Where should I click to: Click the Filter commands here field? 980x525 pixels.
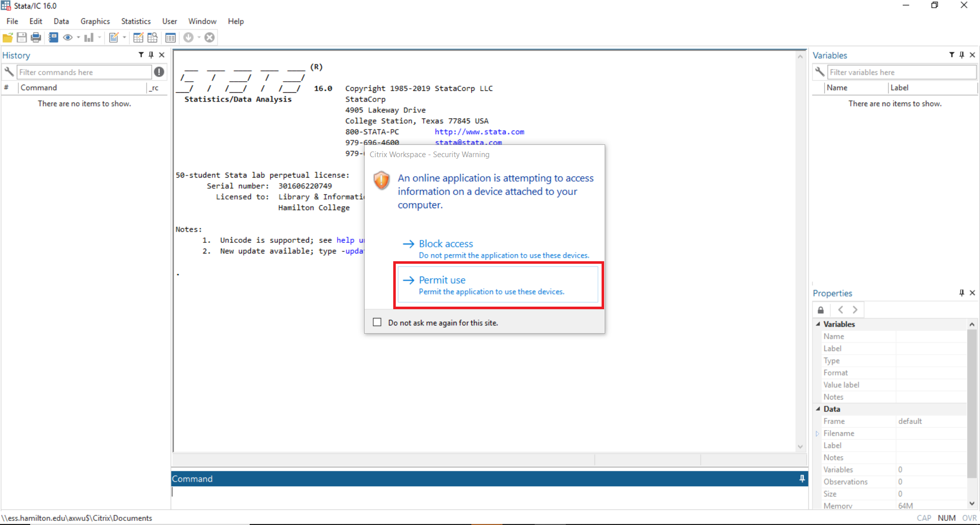tap(84, 72)
